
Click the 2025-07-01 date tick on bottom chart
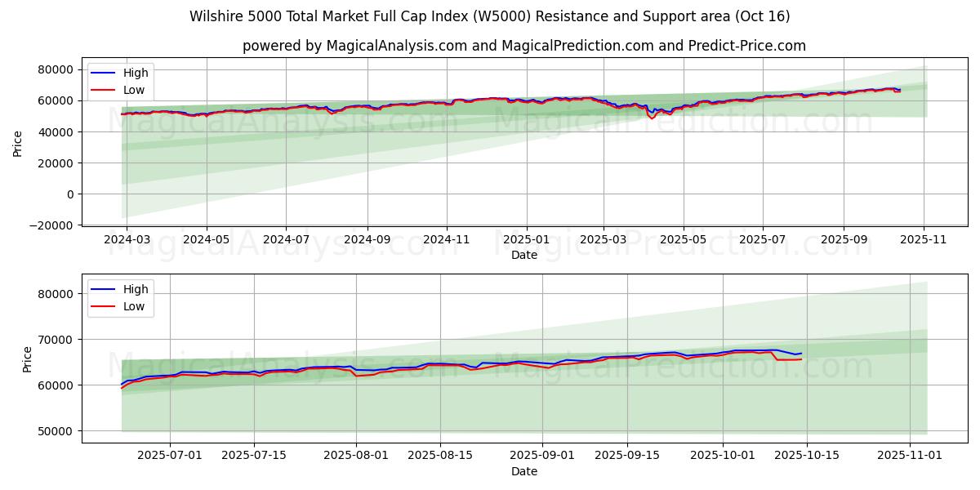[x=170, y=457]
